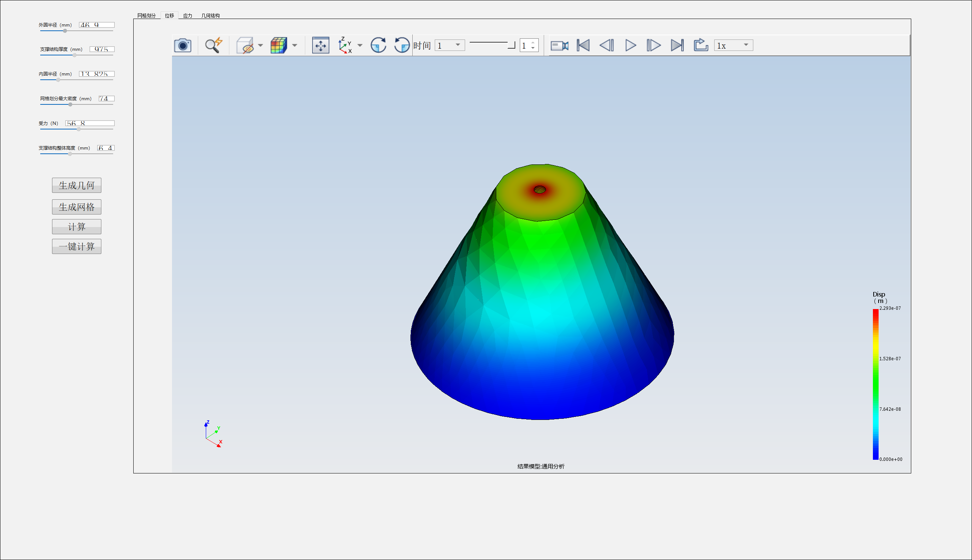Click the 生成几何 button

(77, 185)
